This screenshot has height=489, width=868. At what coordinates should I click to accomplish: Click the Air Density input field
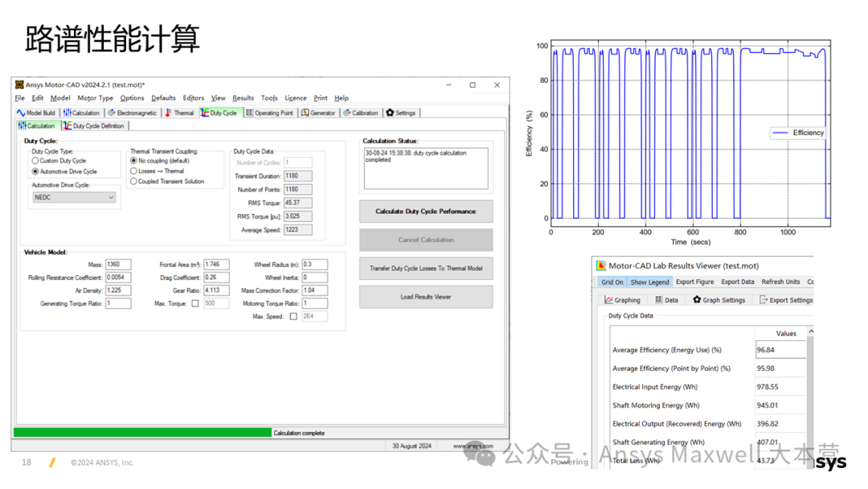click(118, 290)
